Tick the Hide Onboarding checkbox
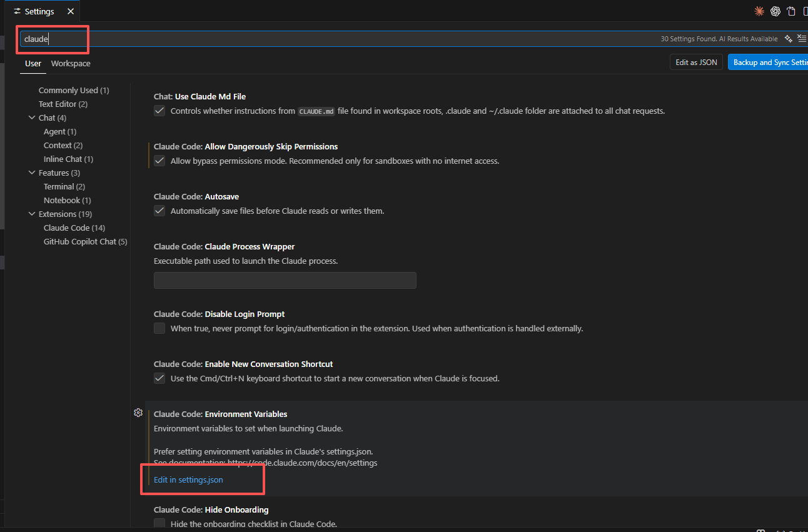The image size is (808, 532). pos(159,524)
